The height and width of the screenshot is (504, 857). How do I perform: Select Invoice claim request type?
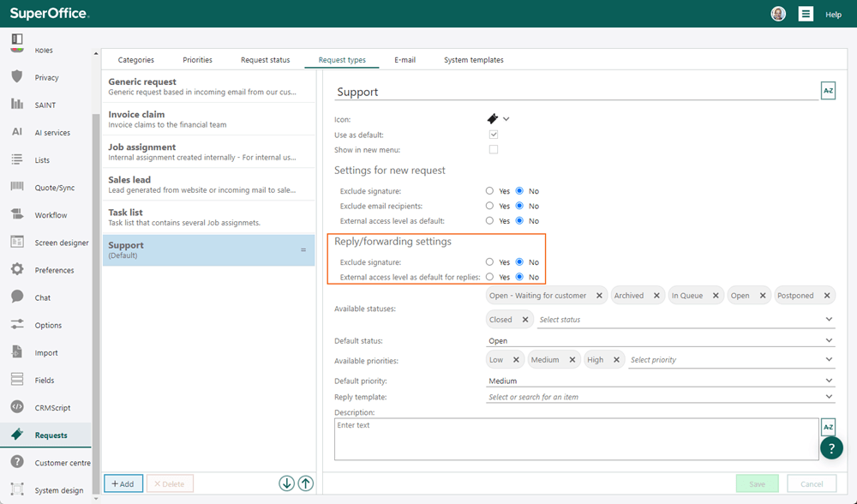pyautogui.click(x=209, y=118)
